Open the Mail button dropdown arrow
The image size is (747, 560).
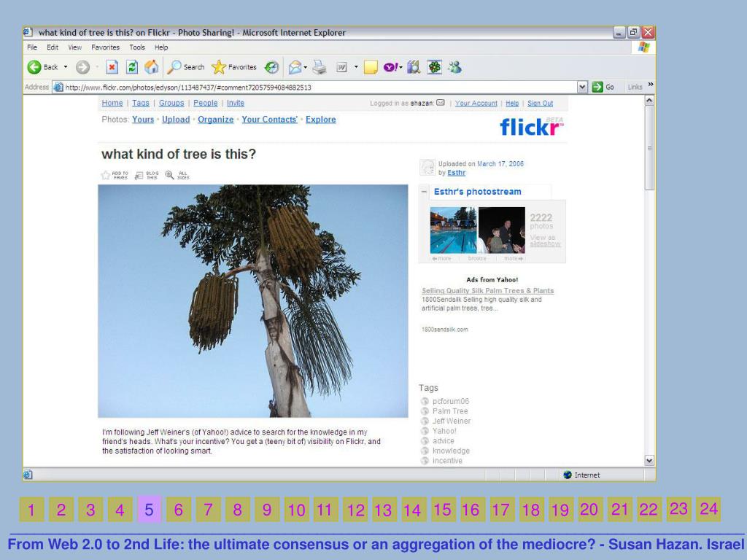(306, 67)
